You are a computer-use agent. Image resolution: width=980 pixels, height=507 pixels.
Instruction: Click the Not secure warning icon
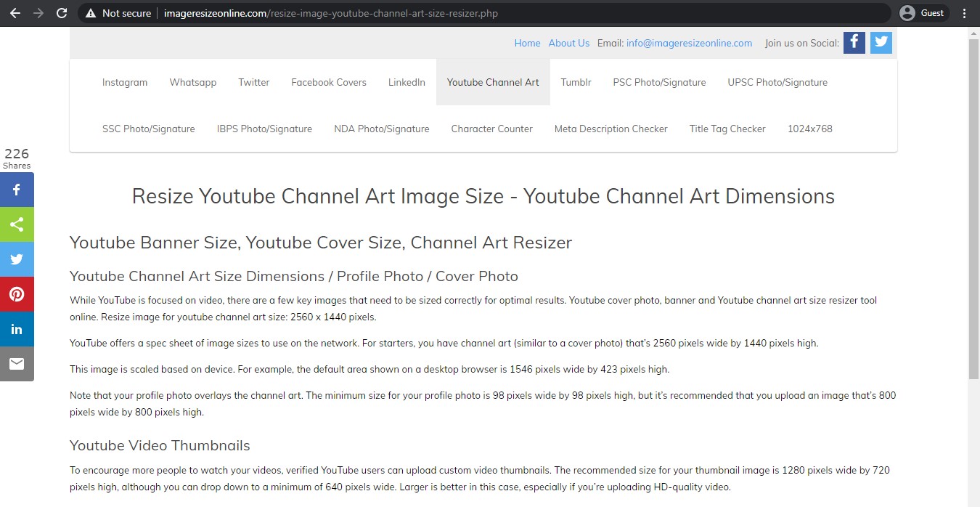coord(90,13)
